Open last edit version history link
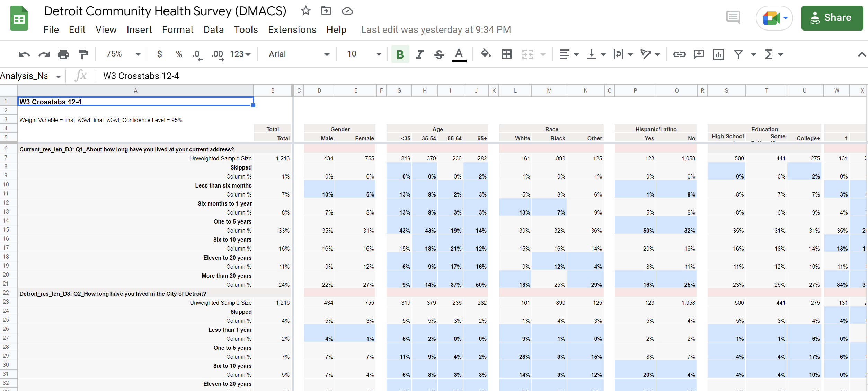Screen dimensions: 868x391 (x=436, y=30)
